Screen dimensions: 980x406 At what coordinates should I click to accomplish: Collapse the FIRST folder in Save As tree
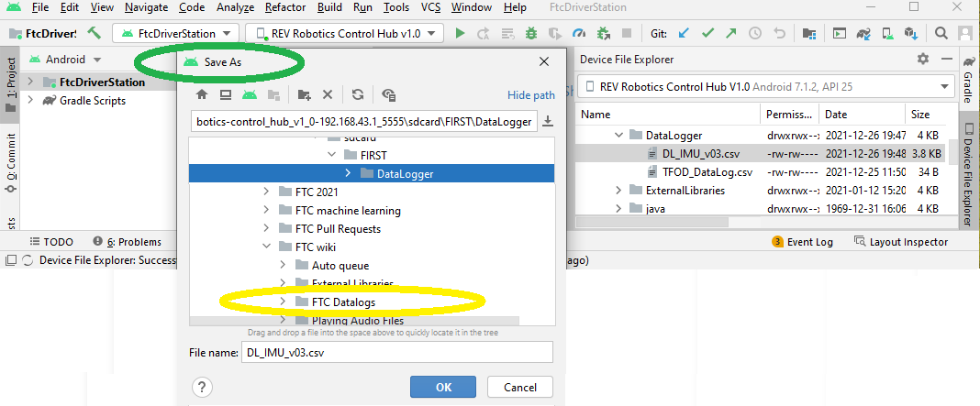(332, 155)
